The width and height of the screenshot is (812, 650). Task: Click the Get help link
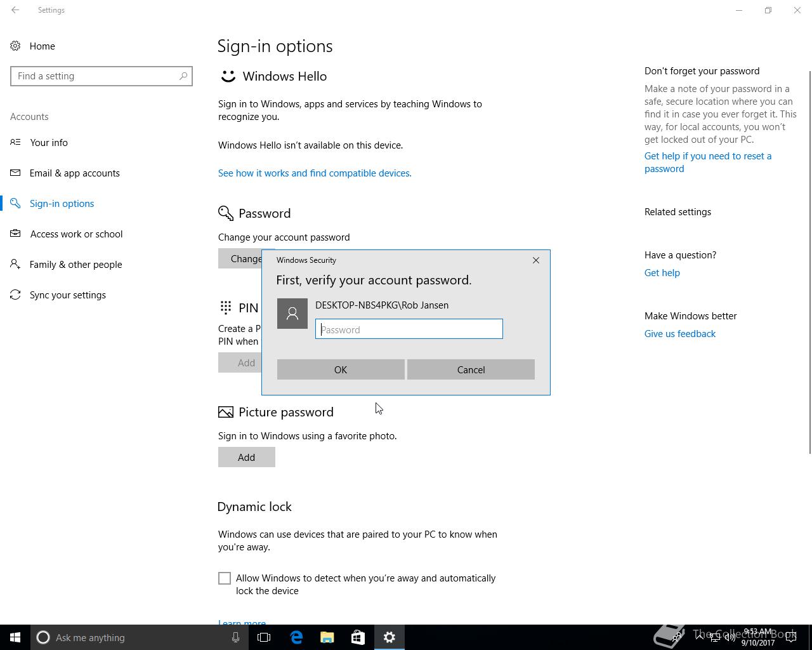click(662, 272)
